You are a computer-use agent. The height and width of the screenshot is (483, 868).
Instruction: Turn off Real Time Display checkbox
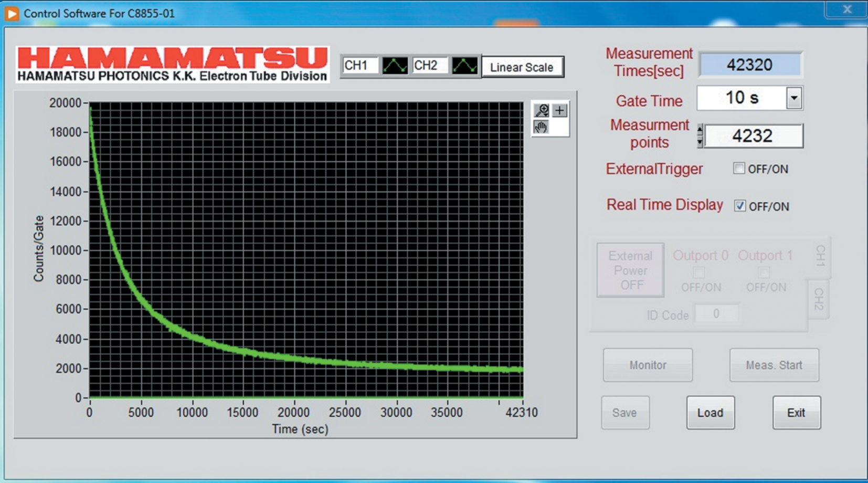[739, 206]
